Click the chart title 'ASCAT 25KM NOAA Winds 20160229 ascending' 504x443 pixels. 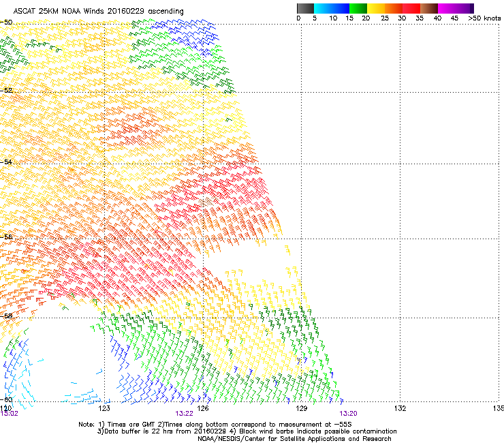pyautogui.click(x=98, y=11)
